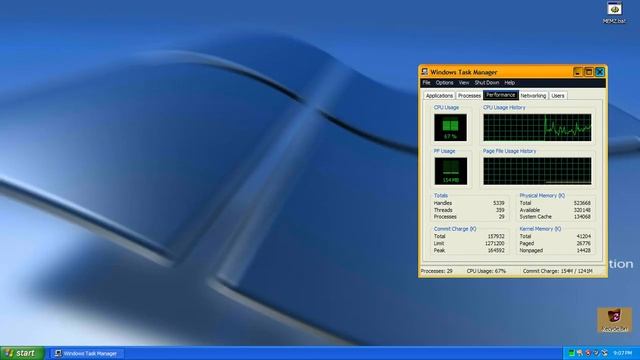Image resolution: width=640 pixels, height=360 pixels.
Task: Click the Page File Usage History graph
Action: pyautogui.click(x=537, y=171)
